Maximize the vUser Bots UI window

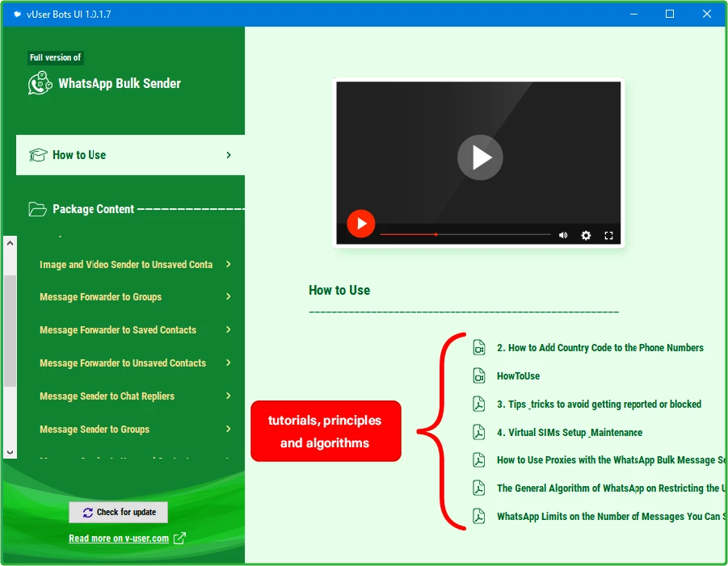[670, 14]
